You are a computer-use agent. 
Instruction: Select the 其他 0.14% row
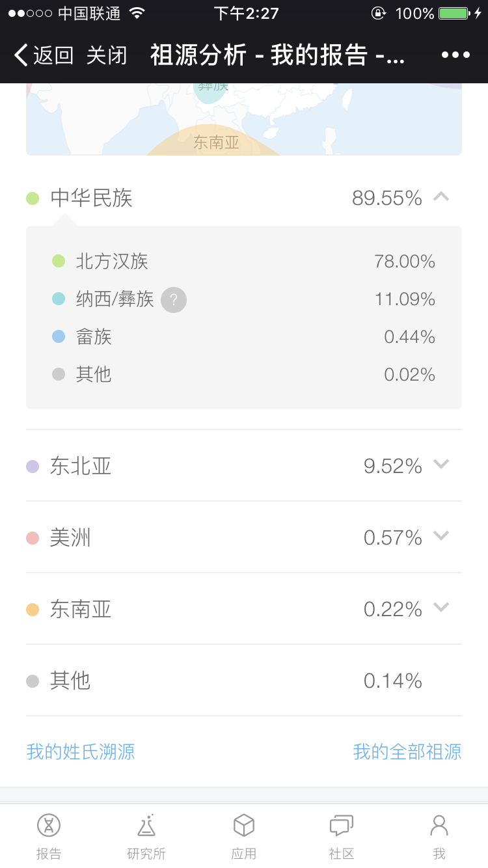(x=244, y=681)
